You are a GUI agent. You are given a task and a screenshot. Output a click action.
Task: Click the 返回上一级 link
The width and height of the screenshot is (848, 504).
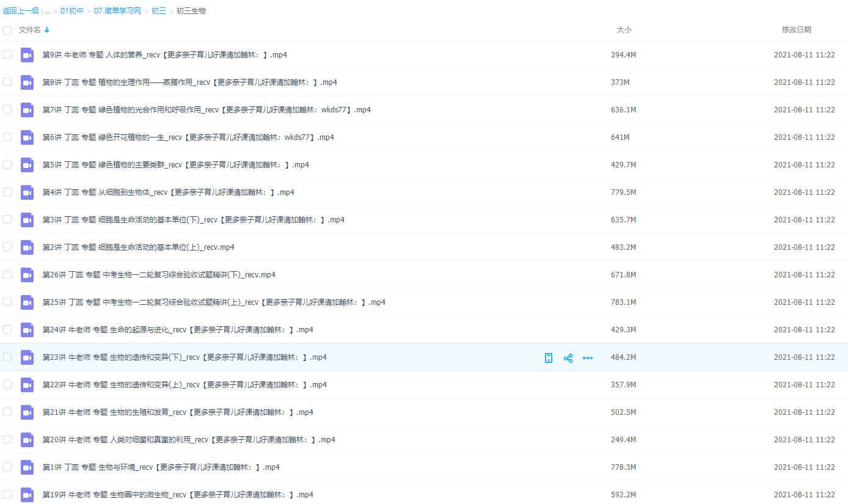pyautogui.click(x=21, y=11)
